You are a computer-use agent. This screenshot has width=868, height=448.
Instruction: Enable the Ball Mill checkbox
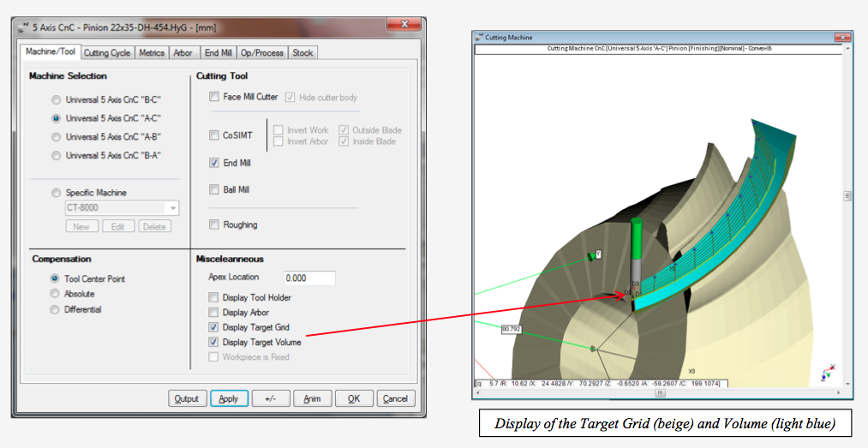click(214, 189)
